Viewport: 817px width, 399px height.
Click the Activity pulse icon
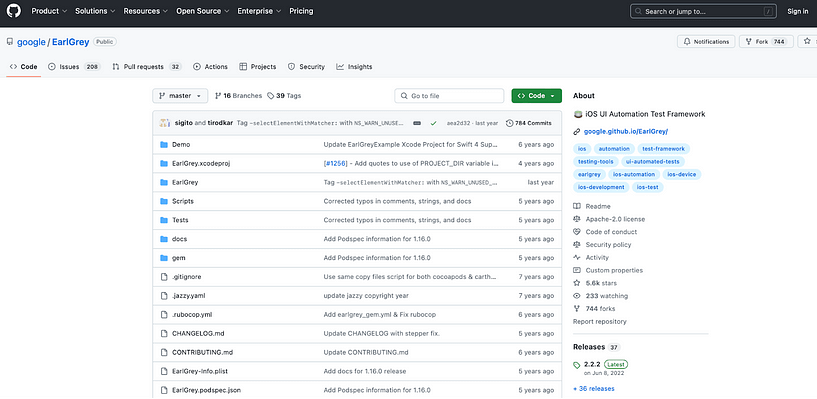tap(577, 257)
